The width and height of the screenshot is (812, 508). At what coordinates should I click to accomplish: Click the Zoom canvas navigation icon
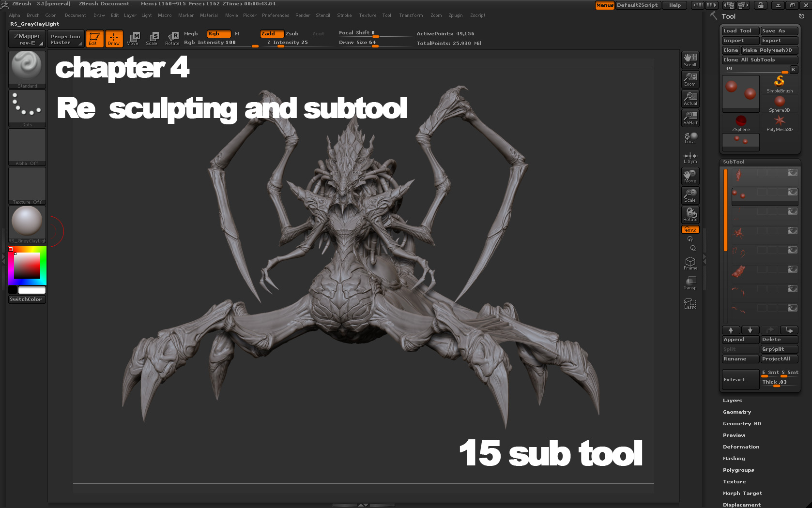point(690,79)
